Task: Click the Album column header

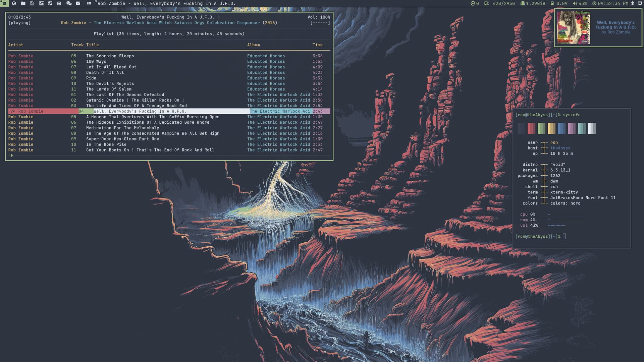Action: [253, 45]
